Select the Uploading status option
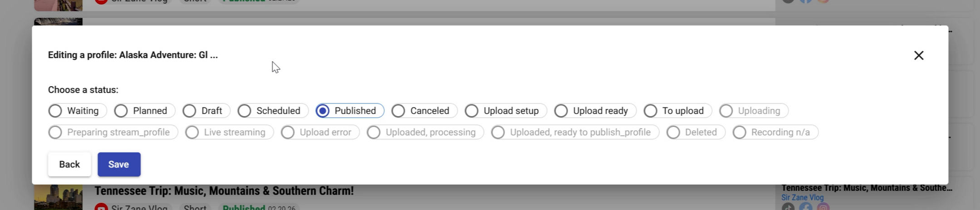Image resolution: width=980 pixels, height=210 pixels. [754, 111]
